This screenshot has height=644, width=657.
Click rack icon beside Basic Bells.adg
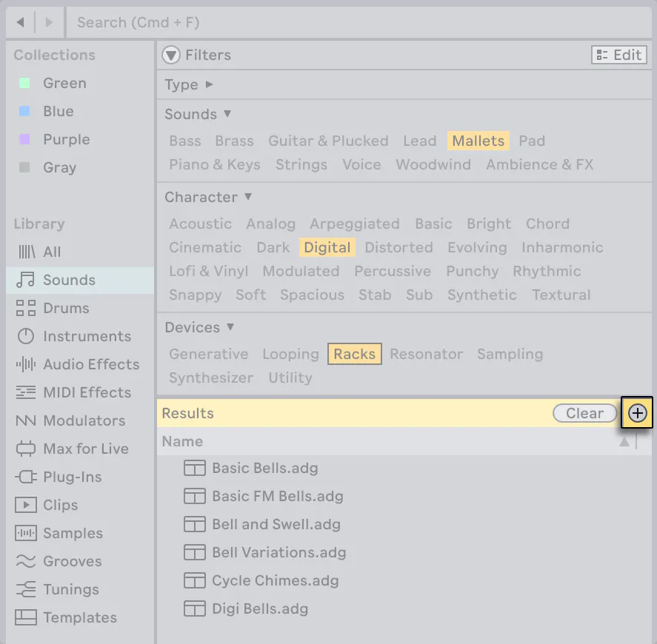(194, 468)
